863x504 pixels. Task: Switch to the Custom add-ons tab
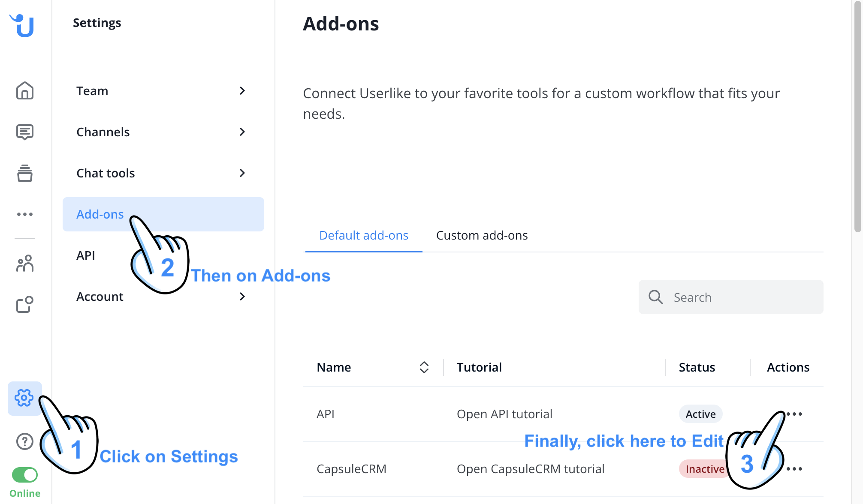(x=482, y=235)
